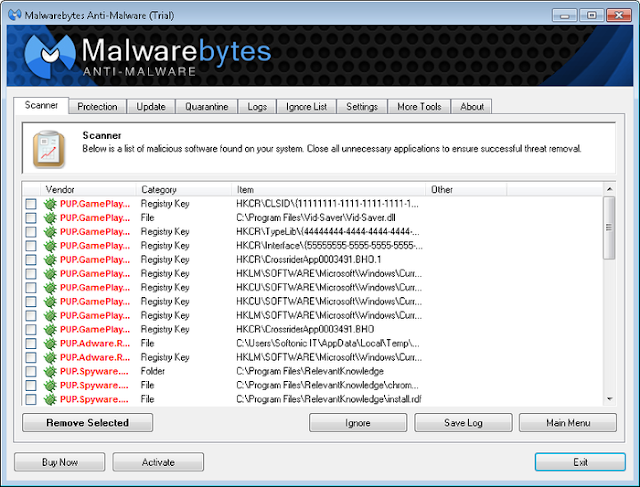Image resolution: width=640 pixels, height=487 pixels.
Task: Sort list by Vendor column header
Action: click(88, 189)
